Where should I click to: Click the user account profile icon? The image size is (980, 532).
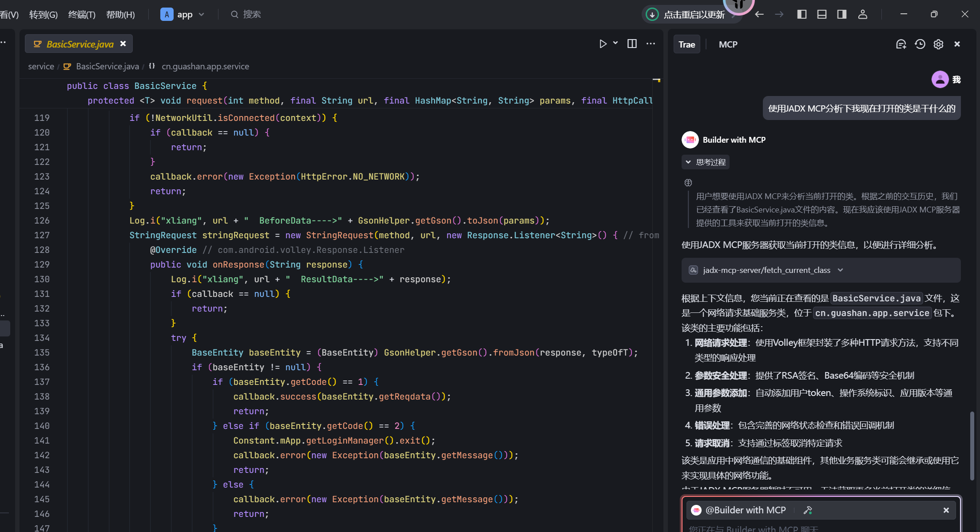tap(862, 14)
